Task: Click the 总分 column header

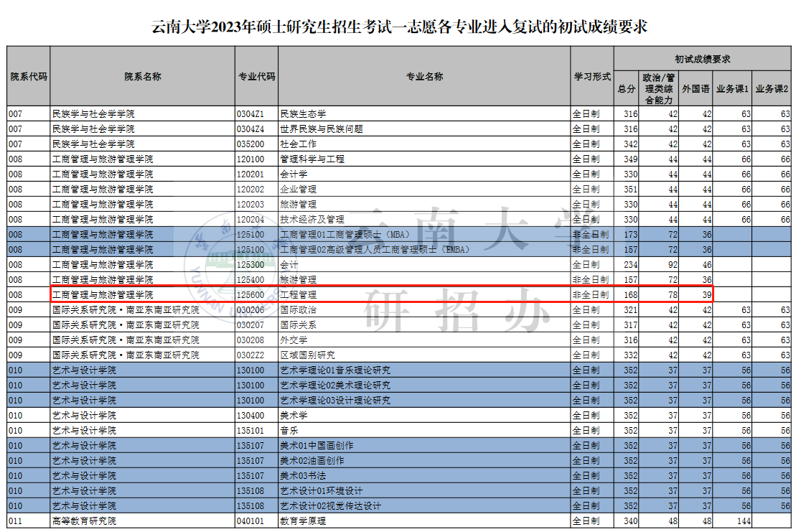Action: [x=626, y=89]
